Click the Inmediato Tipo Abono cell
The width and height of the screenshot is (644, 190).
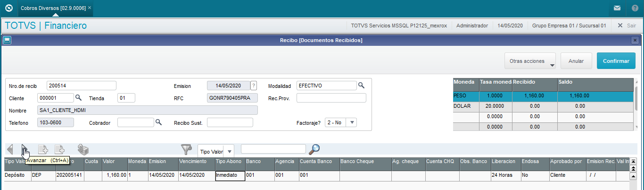(x=230, y=175)
